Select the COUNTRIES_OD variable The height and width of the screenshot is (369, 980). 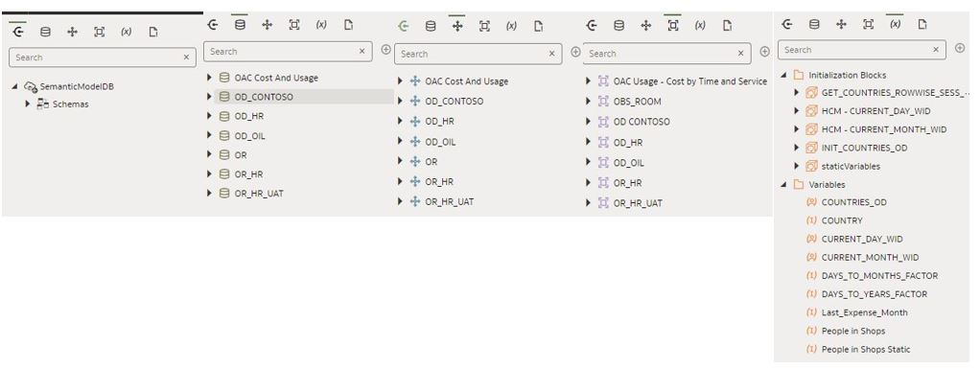tap(853, 202)
